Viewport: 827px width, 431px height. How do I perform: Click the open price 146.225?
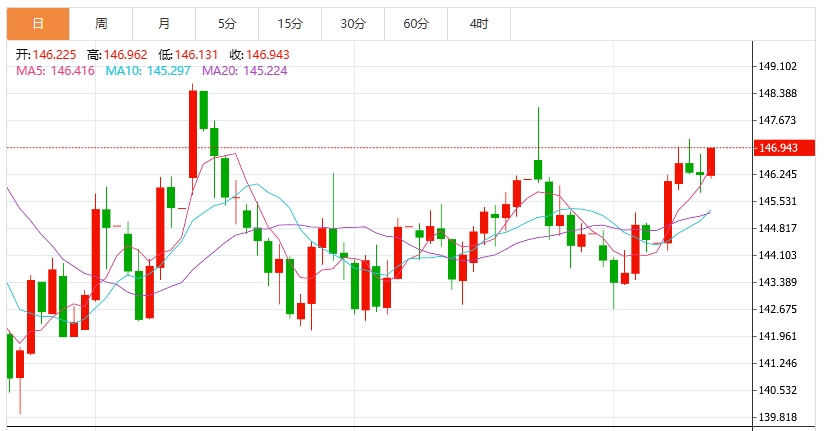coord(54,55)
